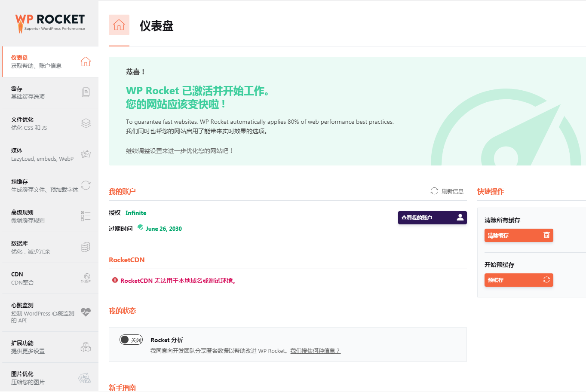Click the 预缓存 circular-arrows sidebar icon
The height and width of the screenshot is (392, 586).
coord(86,185)
